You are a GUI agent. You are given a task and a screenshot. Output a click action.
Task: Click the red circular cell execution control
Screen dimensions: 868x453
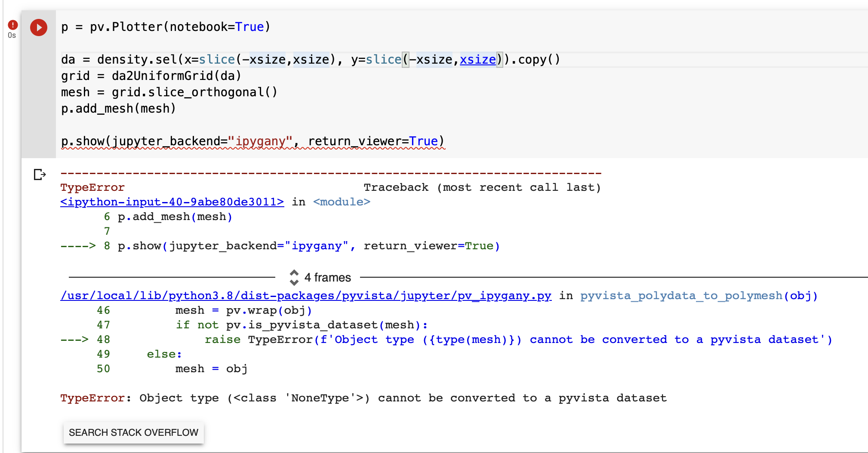point(38,27)
